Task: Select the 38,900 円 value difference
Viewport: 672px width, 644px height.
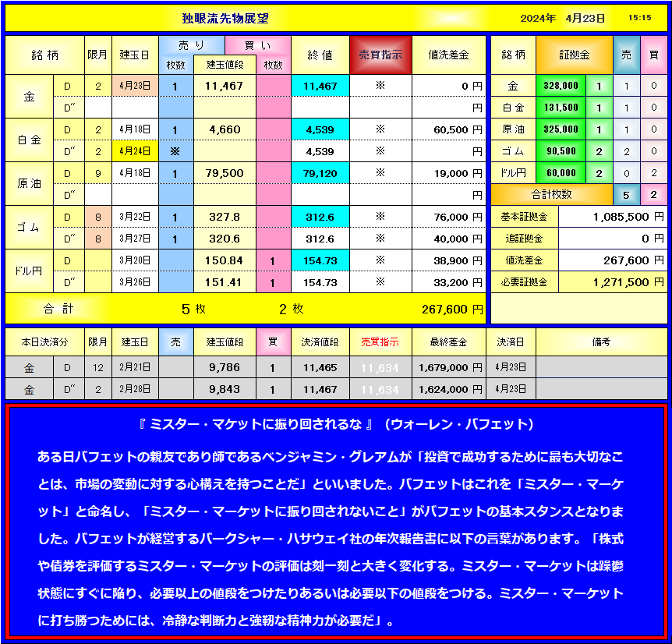Action: point(449,260)
